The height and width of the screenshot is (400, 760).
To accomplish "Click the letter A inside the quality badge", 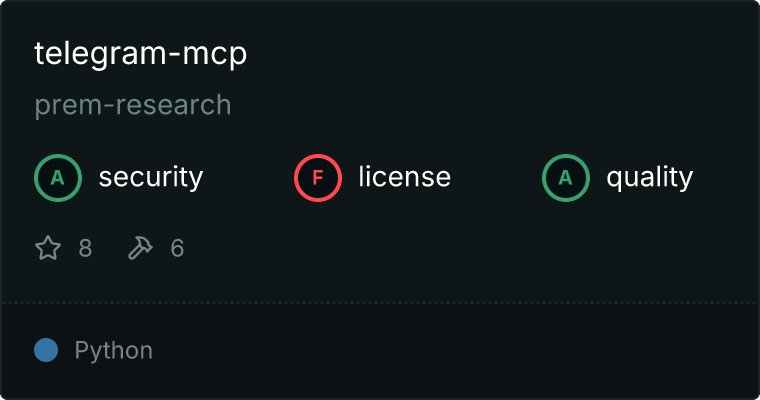I will pyautogui.click(x=566, y=178).
